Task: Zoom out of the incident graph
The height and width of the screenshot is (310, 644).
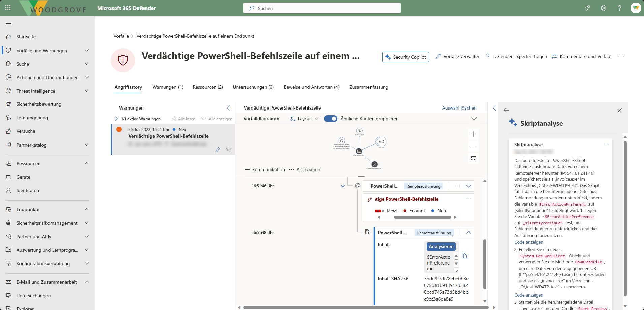Action: pyautogui.click(x=473, y=146)
